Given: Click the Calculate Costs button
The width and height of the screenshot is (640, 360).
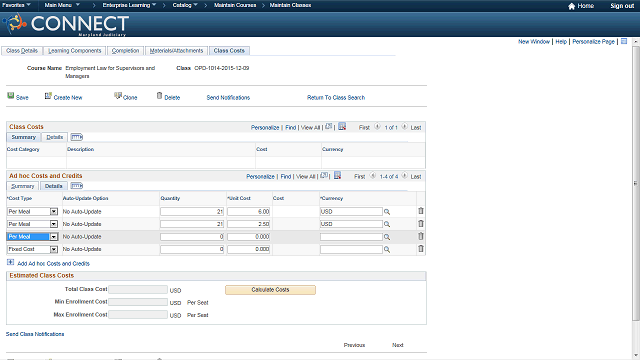Looking at the screenshot, I should [270, 290].
